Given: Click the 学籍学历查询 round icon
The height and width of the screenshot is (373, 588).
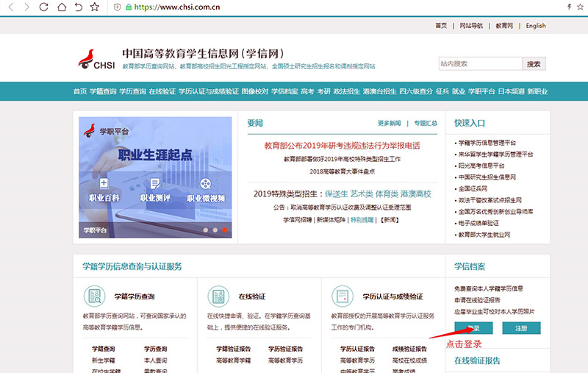Looking at the screenshot, I should (95, 296).
